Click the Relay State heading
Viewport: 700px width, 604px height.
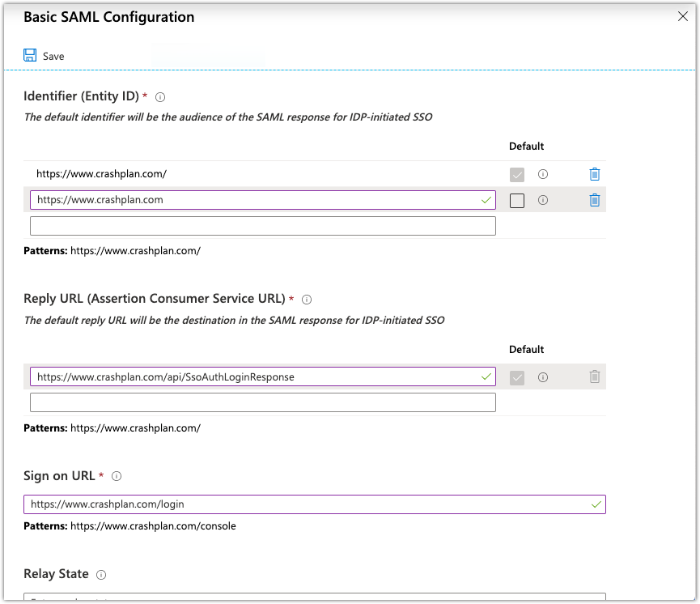pyautogui.click(x=57, y=573)
